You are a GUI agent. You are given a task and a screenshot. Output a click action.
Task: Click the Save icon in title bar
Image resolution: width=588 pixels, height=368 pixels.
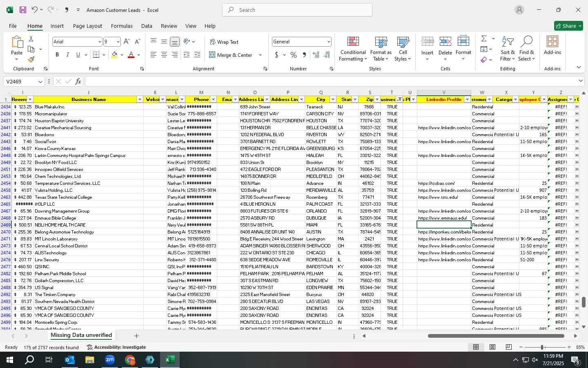pyautogui.click(x=23, y=10)
